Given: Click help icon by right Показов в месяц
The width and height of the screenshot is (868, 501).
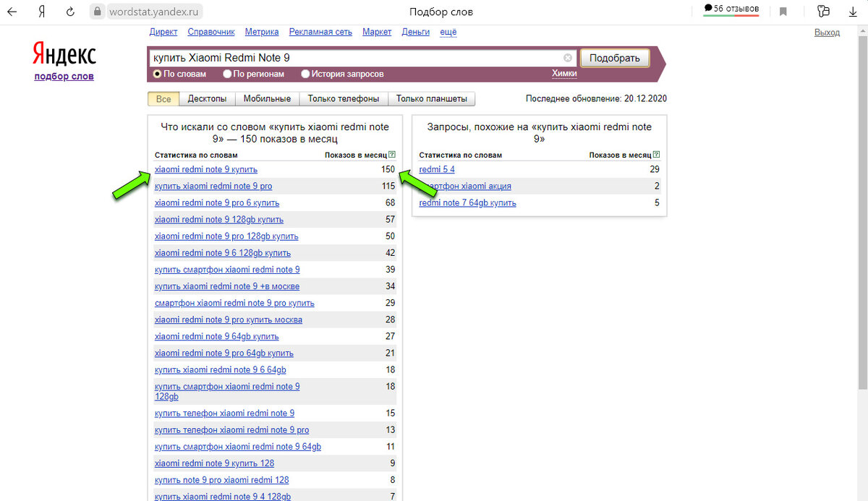Looking at the screenshot, I should tap(656, 155).
